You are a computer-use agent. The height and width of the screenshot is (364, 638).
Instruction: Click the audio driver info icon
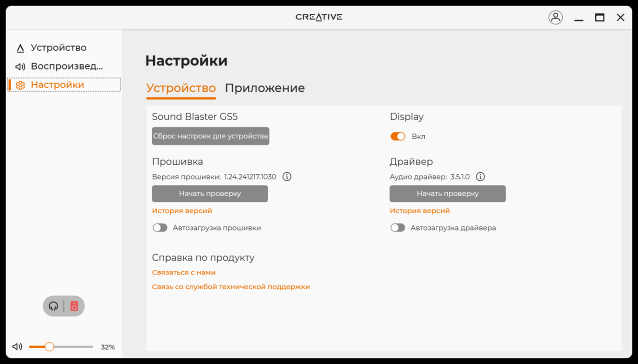coord(480,177)
